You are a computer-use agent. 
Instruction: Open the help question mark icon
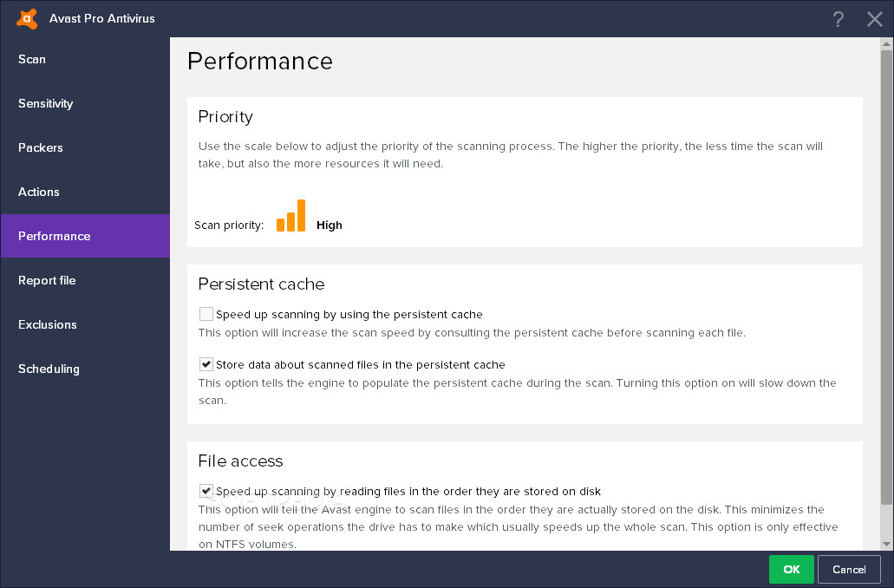(x=838, y=19)
